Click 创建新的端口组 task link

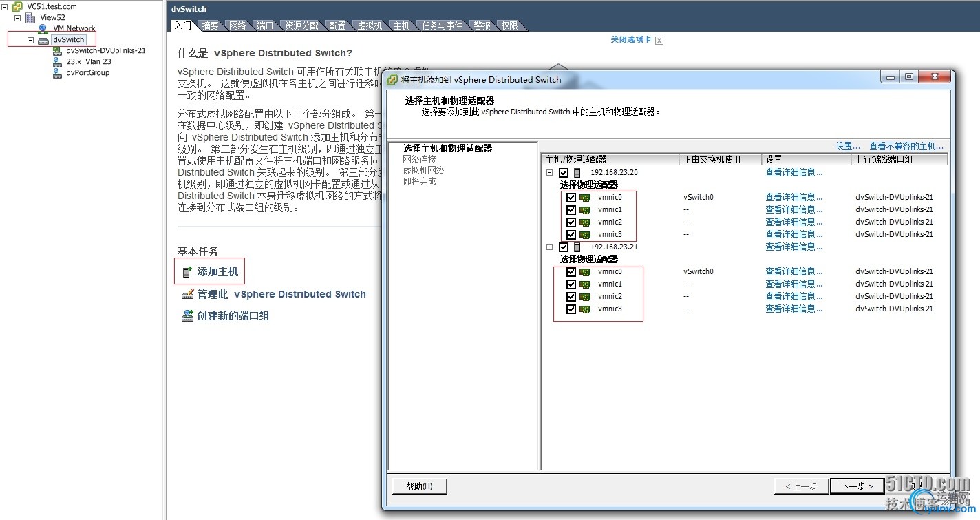[x=233, y=316]
